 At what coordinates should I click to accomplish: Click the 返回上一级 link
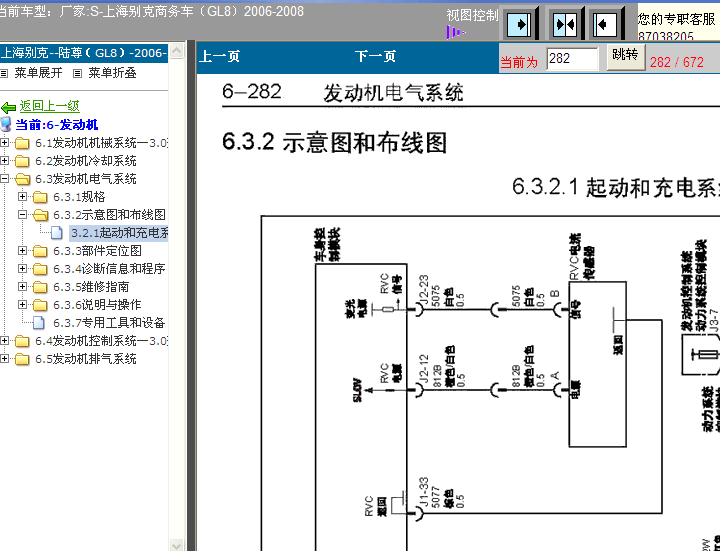(x=50, y=106)
